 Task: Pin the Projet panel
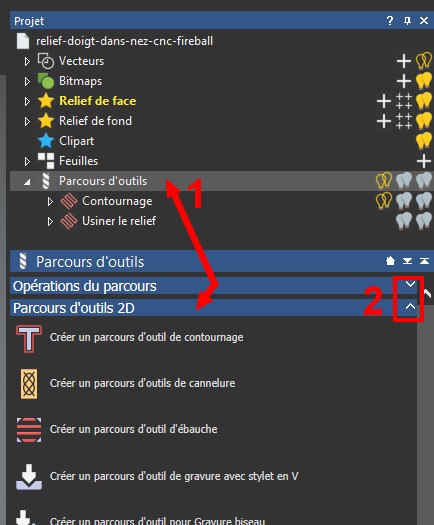pyautogui.click(x=407, y=21)
